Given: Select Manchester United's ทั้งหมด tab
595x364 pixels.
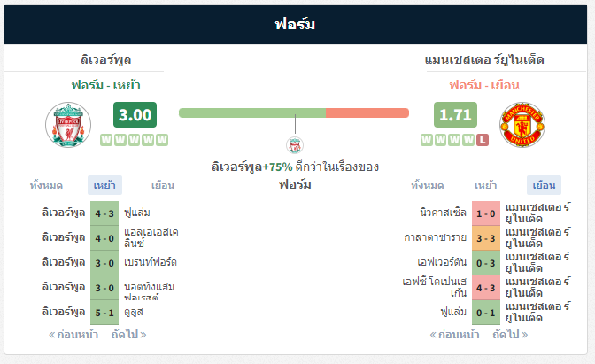Looking at the screenshot, I should pyautogui.click(x=428, y=185).
